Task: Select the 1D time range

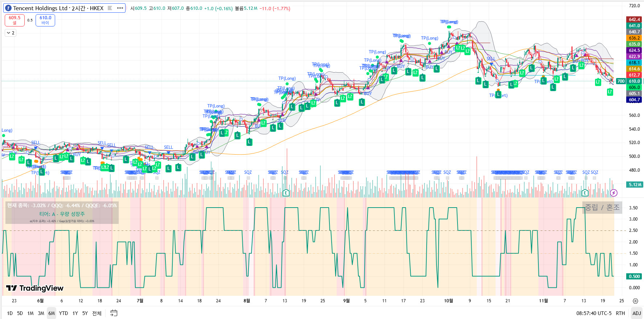Action: (x=10, y=313)
